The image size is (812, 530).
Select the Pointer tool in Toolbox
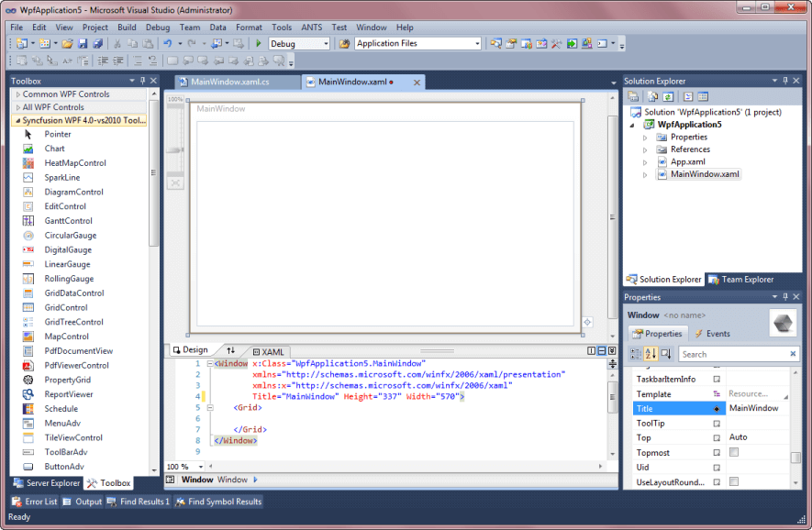[x=58, y=134]
